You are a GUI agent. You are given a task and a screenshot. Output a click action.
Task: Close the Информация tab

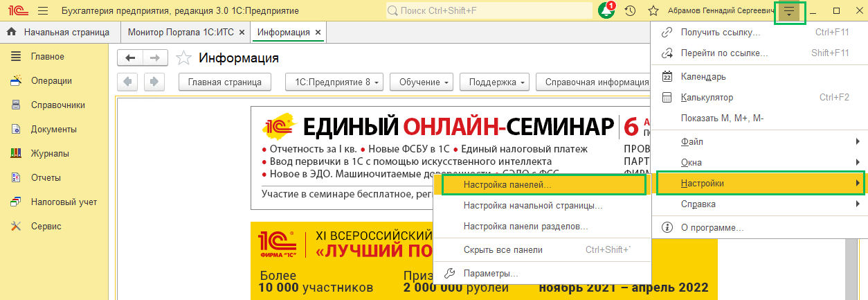[x=317, y=33]
